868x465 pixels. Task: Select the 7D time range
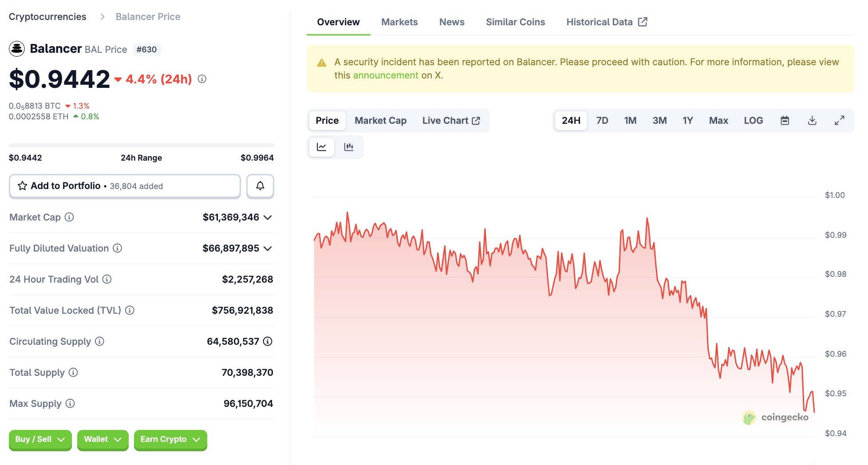coord(602,121)
